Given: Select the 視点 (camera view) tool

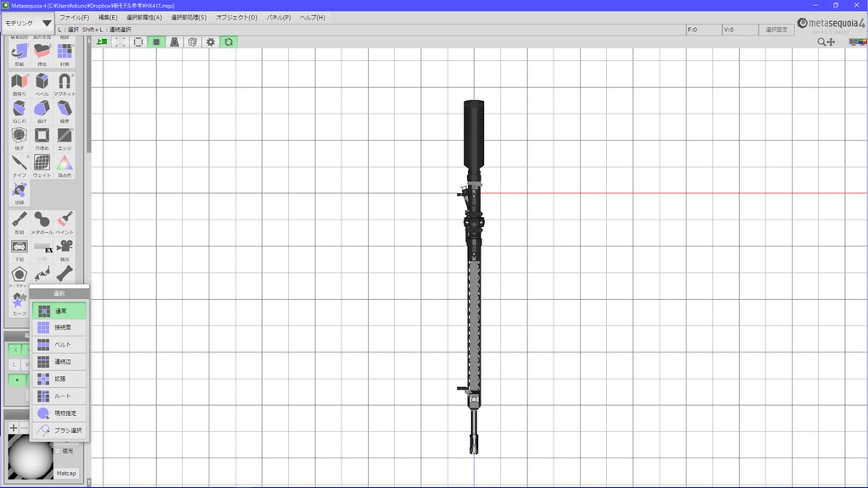Looking at the screenshot, I should (64, 250).
